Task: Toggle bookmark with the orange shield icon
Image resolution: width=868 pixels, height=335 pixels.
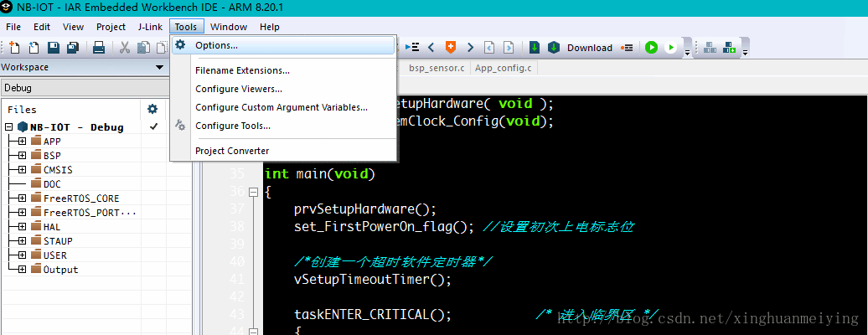Action: pyautogui.click(x=451, y=48)
